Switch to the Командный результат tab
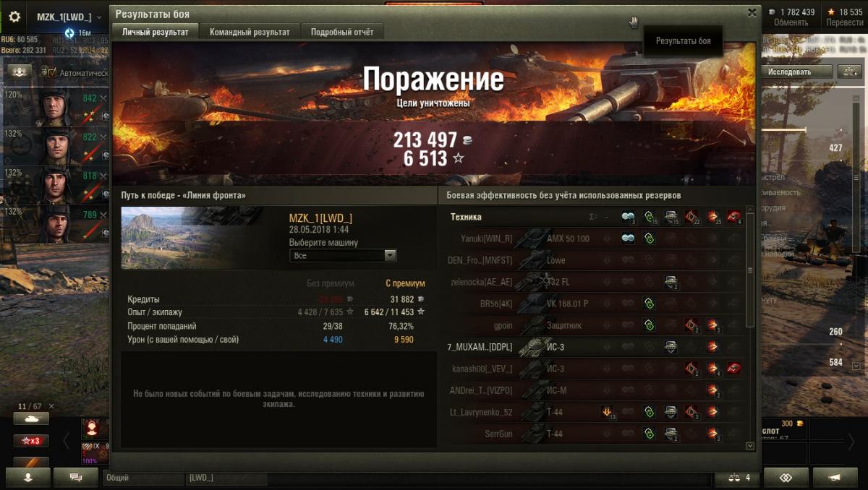Viewport: 868px width, 490px height. click(x=250, y=32)
